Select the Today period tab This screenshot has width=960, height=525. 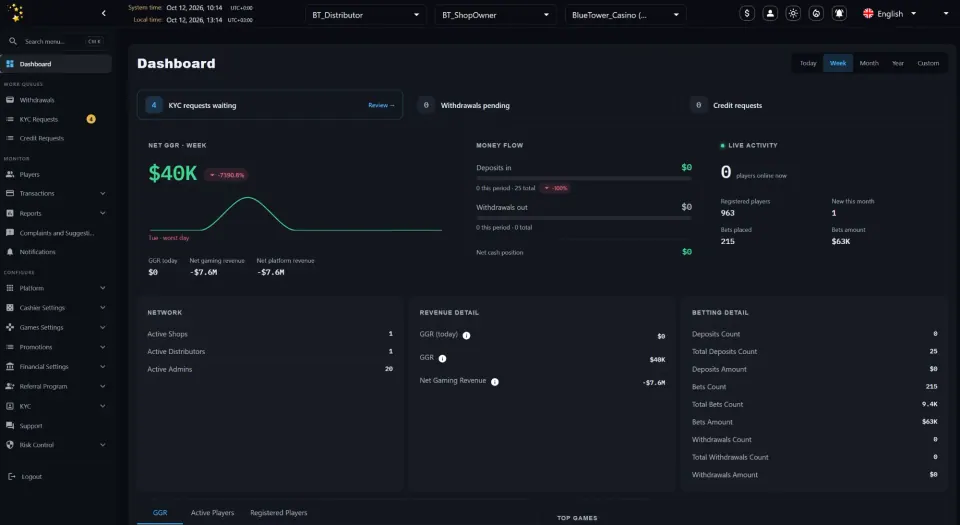click(808, 63)
